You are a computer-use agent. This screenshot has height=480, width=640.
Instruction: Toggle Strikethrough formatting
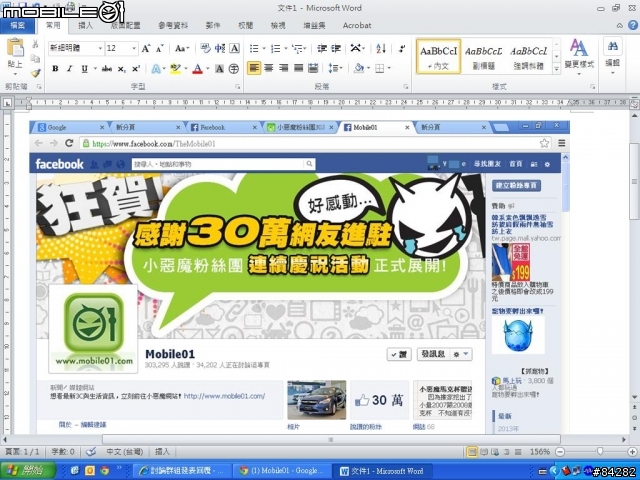pyautogui.click(x=107, y=69)
